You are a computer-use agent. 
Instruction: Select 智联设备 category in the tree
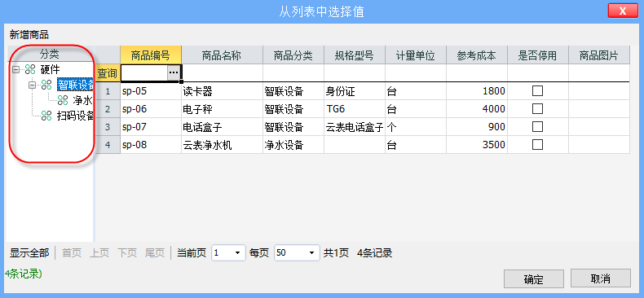point(75,85)
